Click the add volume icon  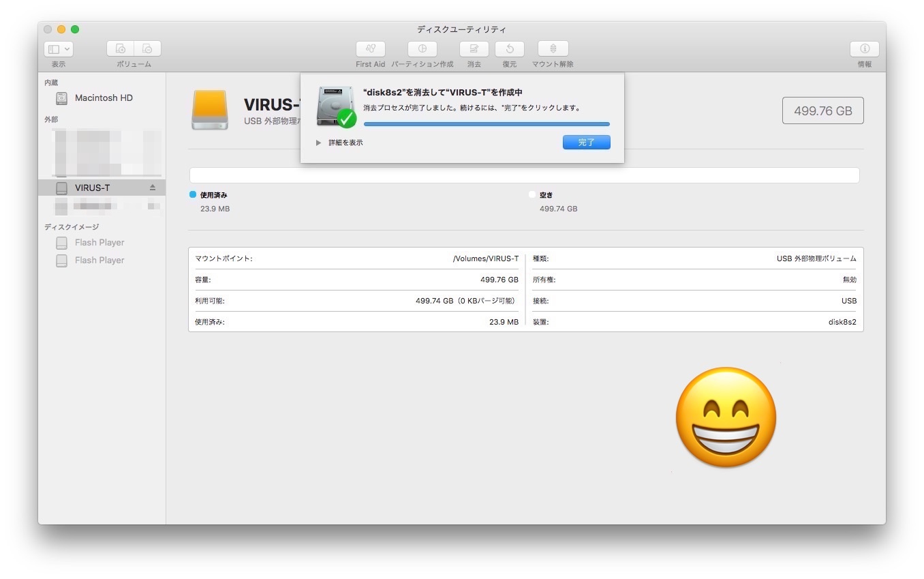(121, 49)
